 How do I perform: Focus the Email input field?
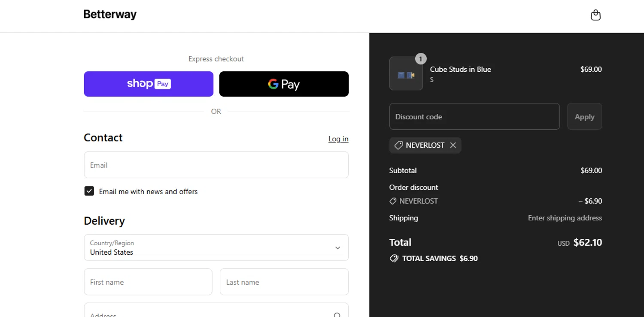point(216,165)
